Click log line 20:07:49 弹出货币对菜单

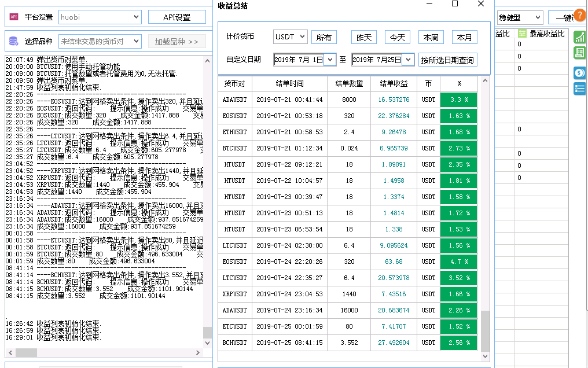pyautogui.click(x=46, y=60)
